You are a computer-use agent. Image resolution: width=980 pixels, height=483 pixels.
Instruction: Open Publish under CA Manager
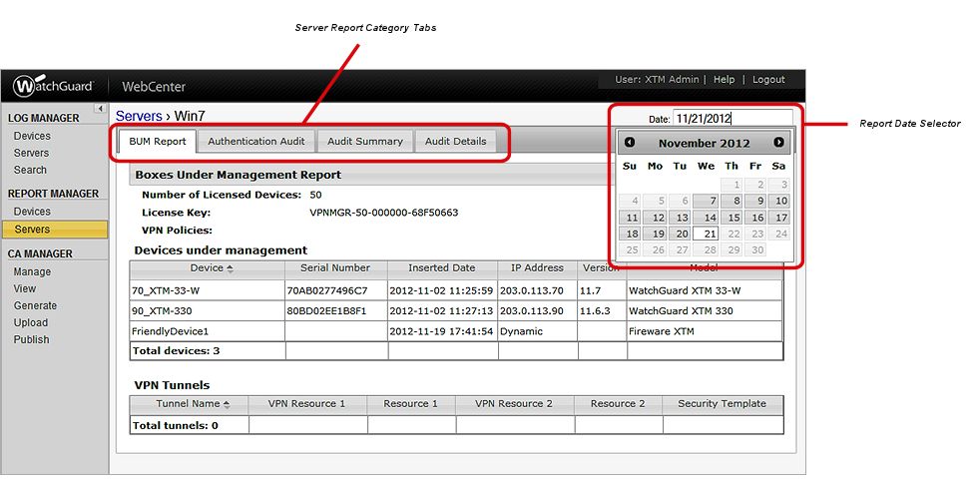[31, 339]
